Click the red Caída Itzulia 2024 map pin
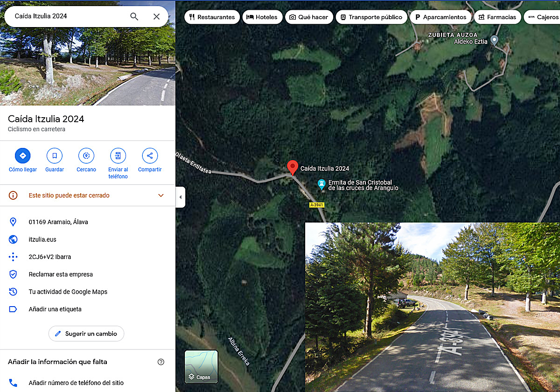This screenshot has height=392, width=560. (293, 168)
